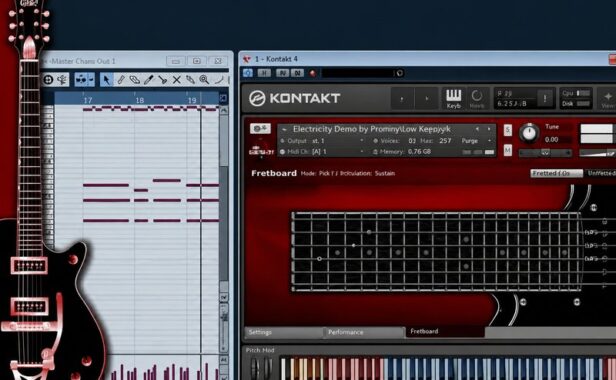The width and height of the screenshot is (616, 380).
Task: Click the red record indicator in plugin header
Action: pos(313,73)
